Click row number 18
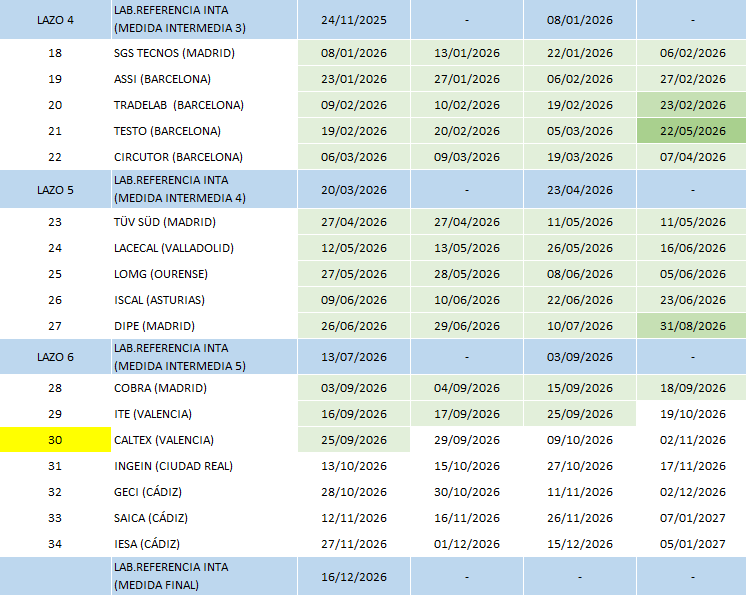The image size is (746, 595). click(55, 53)
